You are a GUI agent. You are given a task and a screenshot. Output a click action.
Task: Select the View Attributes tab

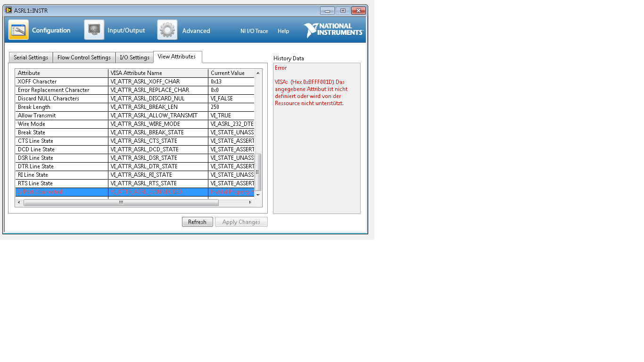177,57
